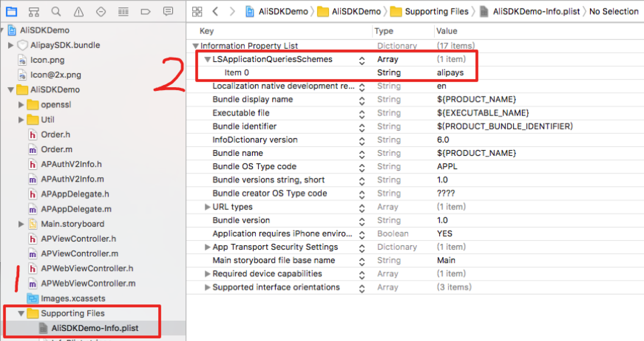Screen dimensions: 644x341
Task: Expand the URL types row
Action: [x=207, y=207]
